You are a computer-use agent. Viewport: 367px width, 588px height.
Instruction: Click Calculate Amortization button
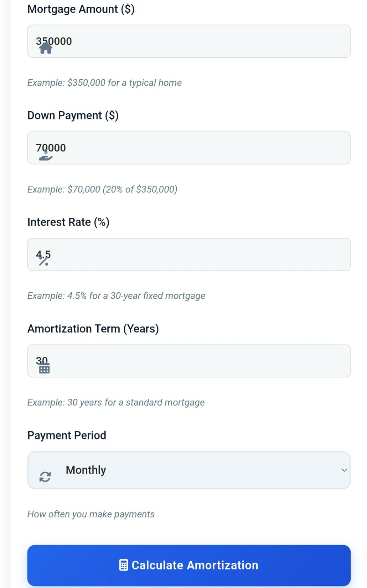(189, 565)
